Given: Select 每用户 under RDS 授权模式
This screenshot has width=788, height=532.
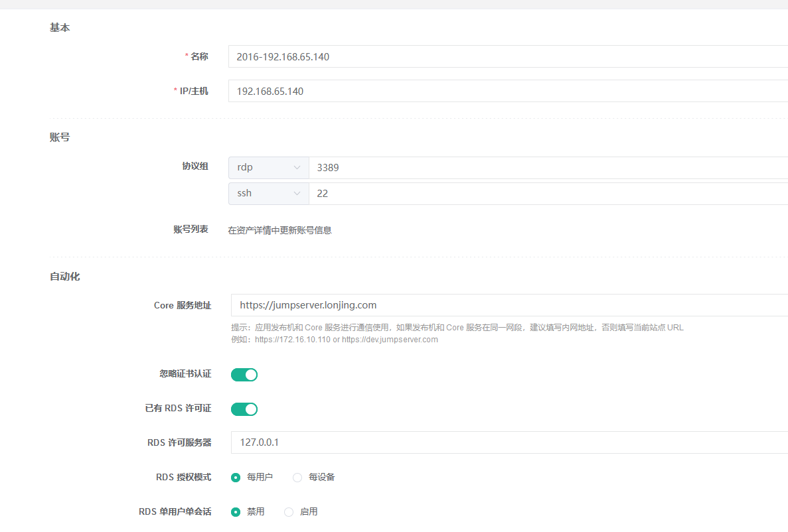Looking at the screenshot, I should tap(236, 477).
